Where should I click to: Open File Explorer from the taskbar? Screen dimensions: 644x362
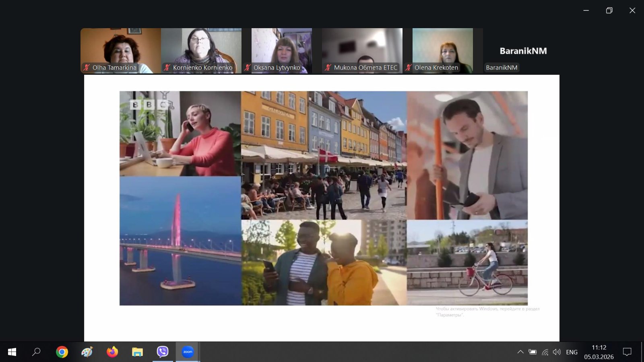137,352
